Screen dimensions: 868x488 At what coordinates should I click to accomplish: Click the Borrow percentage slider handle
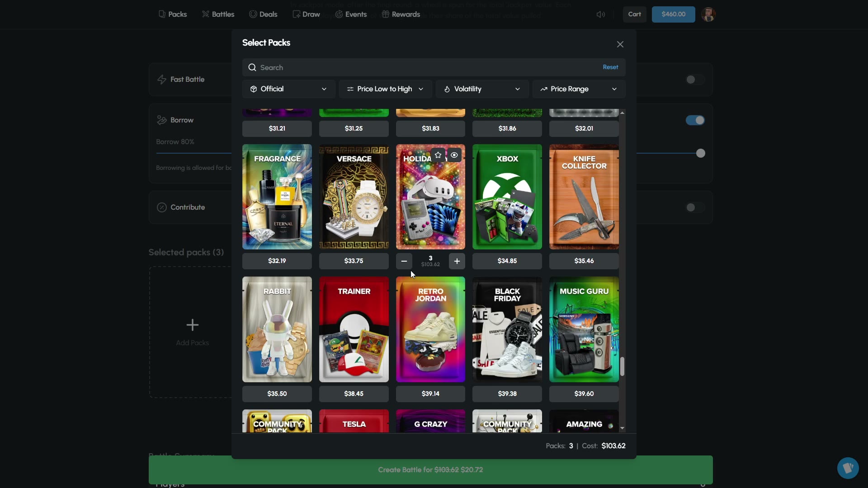[x=701, y=154]
